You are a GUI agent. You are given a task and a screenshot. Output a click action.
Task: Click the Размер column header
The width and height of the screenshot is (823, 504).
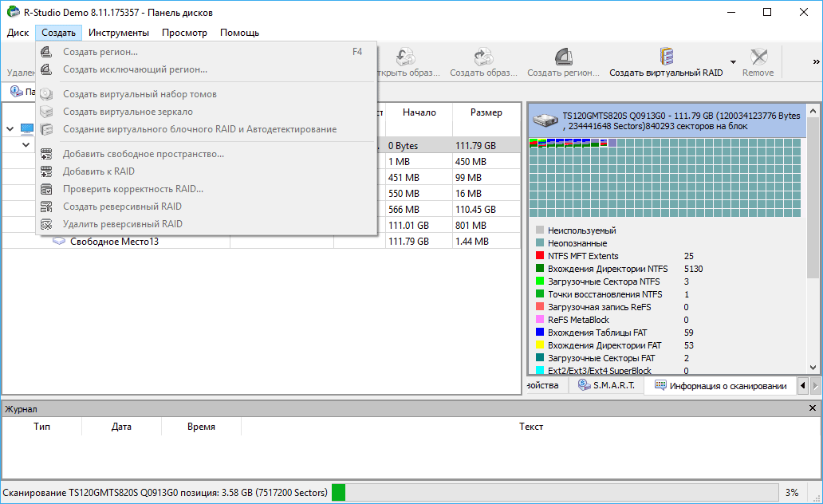486,112
